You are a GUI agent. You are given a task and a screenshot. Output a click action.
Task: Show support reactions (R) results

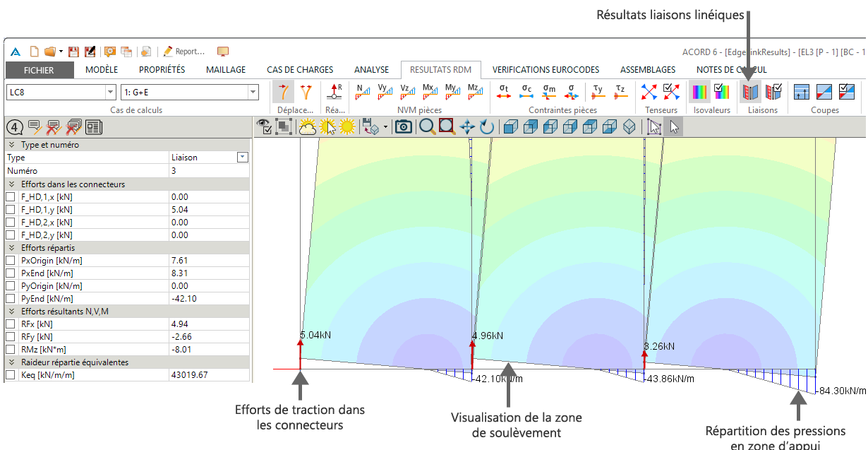[336, 91]
